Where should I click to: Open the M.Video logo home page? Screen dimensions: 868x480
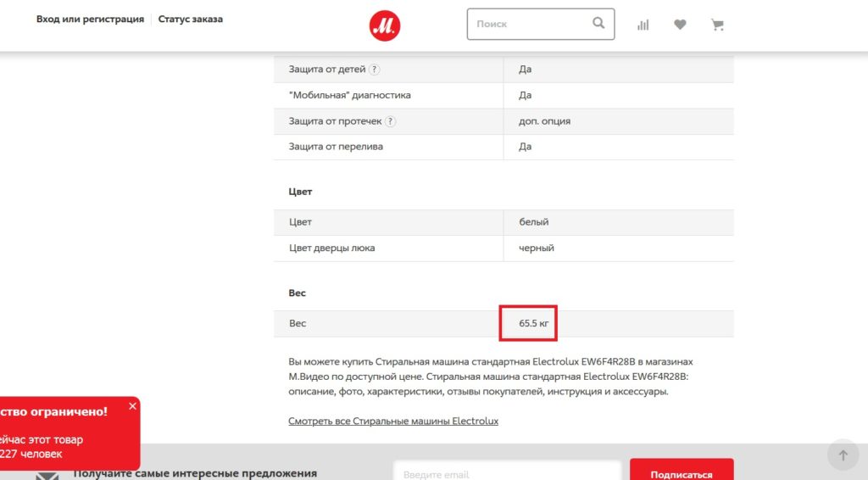point(385,25)
